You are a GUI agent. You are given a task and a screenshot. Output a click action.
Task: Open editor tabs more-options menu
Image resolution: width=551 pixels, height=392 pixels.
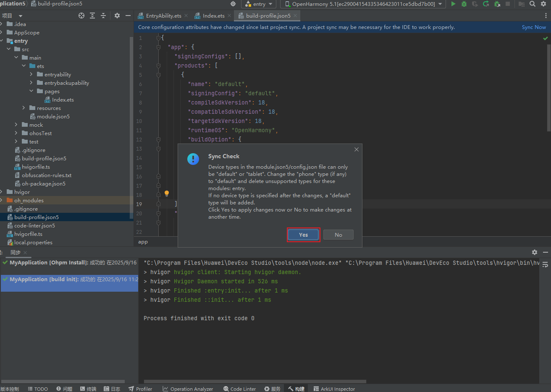point(546,16)
